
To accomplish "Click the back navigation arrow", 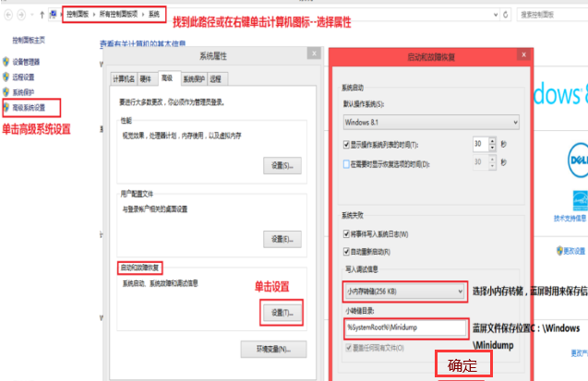I will point(9,15).
